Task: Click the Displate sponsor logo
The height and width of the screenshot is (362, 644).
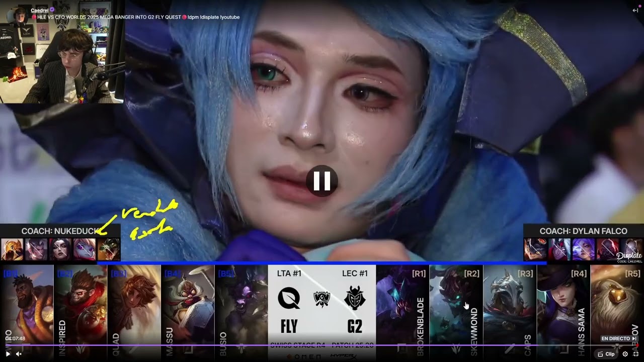Action: click(x=629, y=257)
